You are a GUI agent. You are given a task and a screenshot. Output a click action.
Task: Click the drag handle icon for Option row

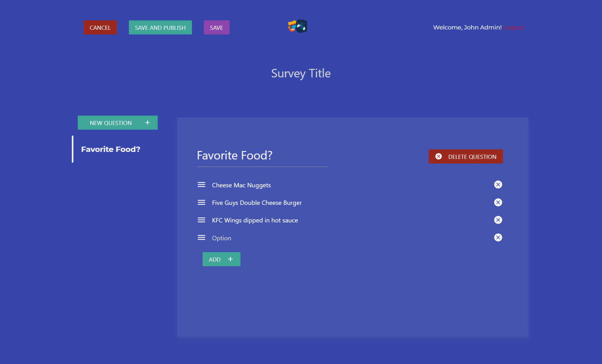(201, 237)
